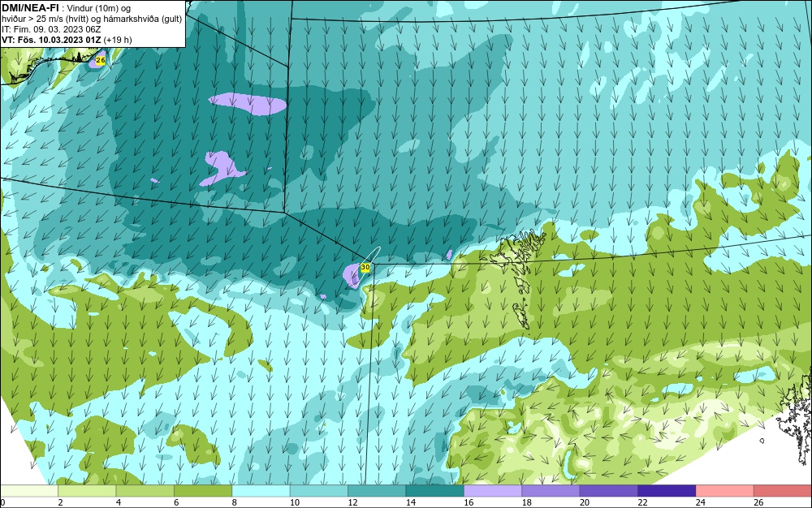Select the 10-12 m/s light teal swatch
This screenshot has width=812, height=508.
319,491
